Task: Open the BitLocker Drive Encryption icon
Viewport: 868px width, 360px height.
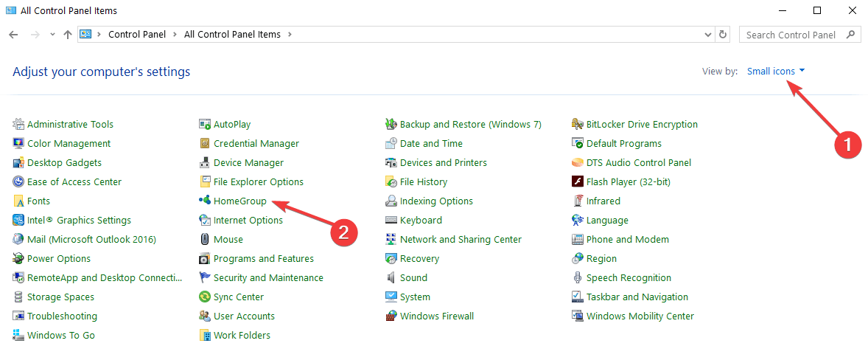Action: [x=578, y=124]
